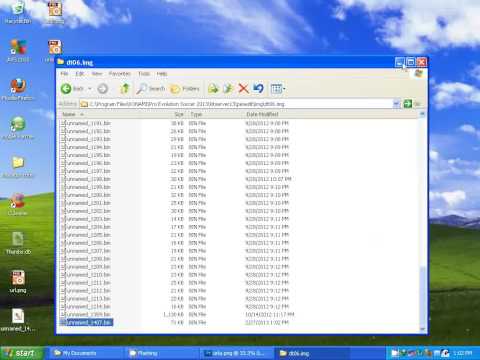Click the scrollbar down arrow
The height and width of the screenshot is (360, 480).
pyautogui.click(x=422, y=329)
